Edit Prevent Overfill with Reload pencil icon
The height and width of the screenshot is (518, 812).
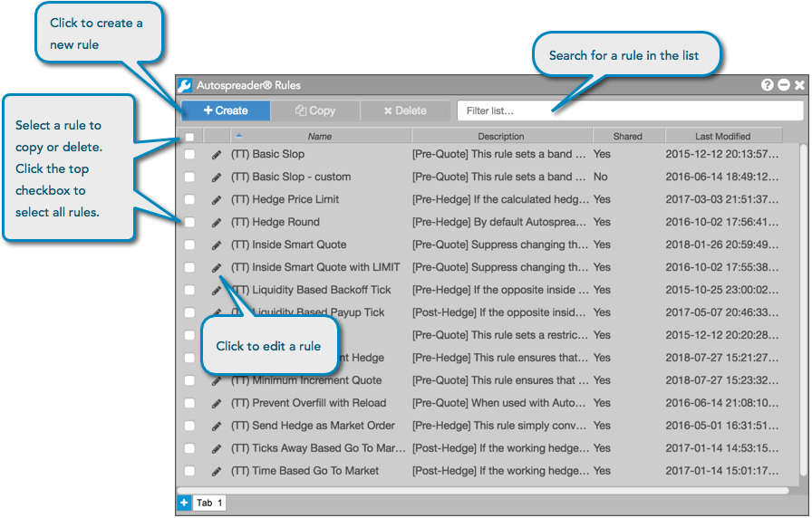217,404
